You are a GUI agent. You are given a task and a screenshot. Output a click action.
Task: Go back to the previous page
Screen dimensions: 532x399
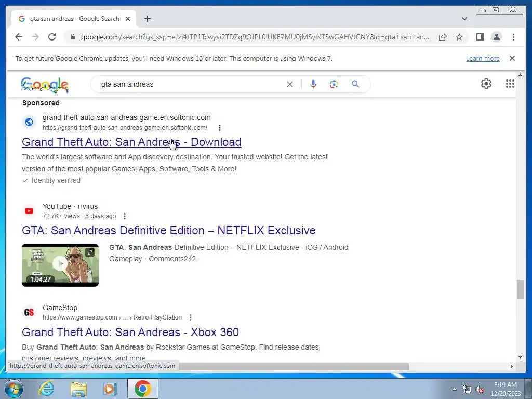pyautogui.click(x=19, y=37)
